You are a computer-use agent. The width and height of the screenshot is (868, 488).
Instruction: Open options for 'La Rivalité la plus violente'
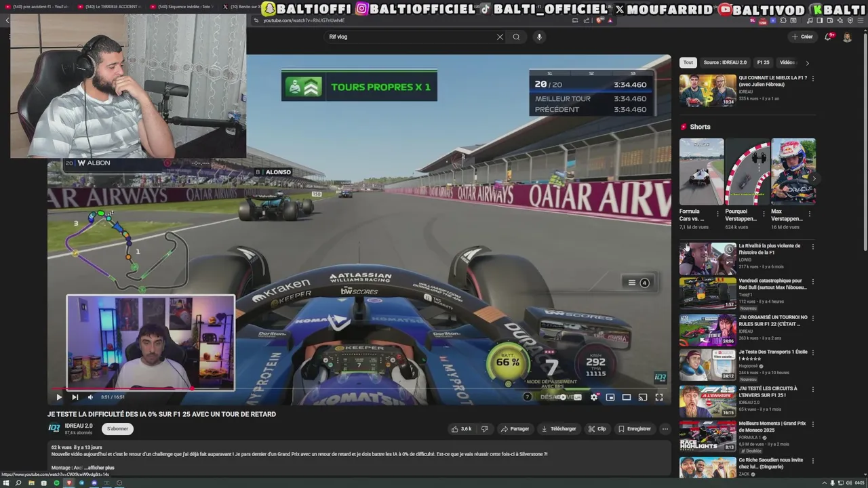[812, 247]
